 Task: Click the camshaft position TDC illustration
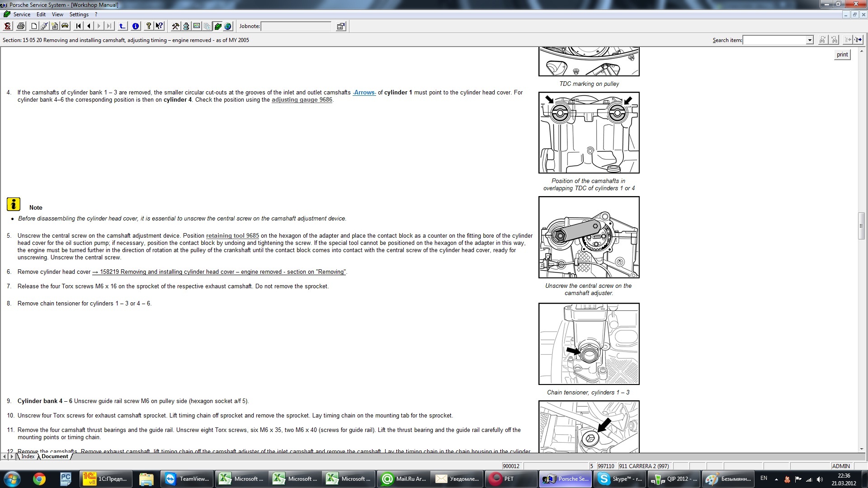[589, 132]
